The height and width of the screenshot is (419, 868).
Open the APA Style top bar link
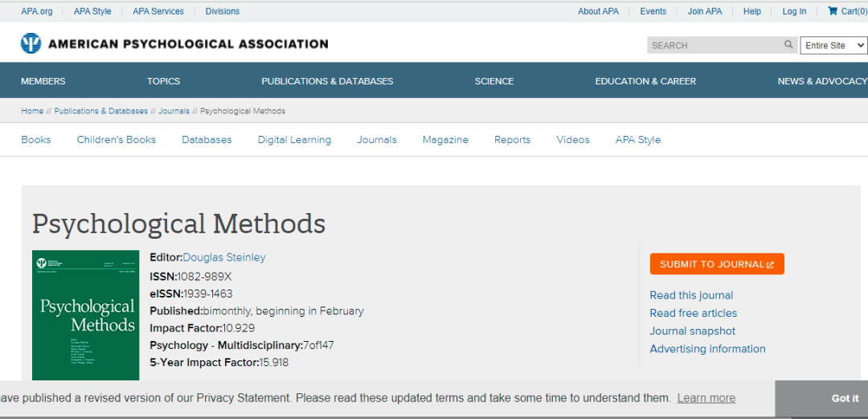(92, 11)
